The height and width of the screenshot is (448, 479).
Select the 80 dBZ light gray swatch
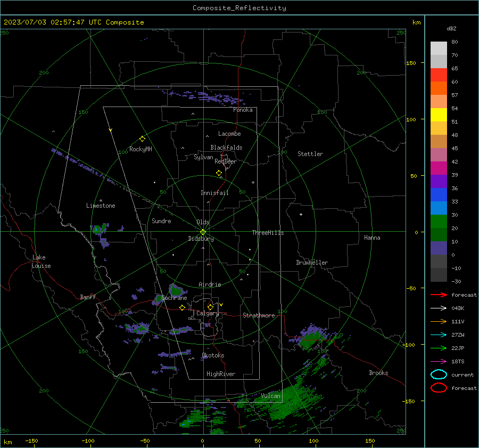[x=439, y=48]
